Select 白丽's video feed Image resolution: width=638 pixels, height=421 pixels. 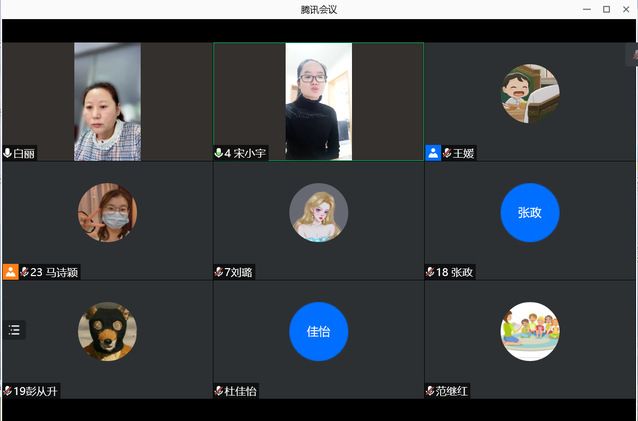[107, 101]
